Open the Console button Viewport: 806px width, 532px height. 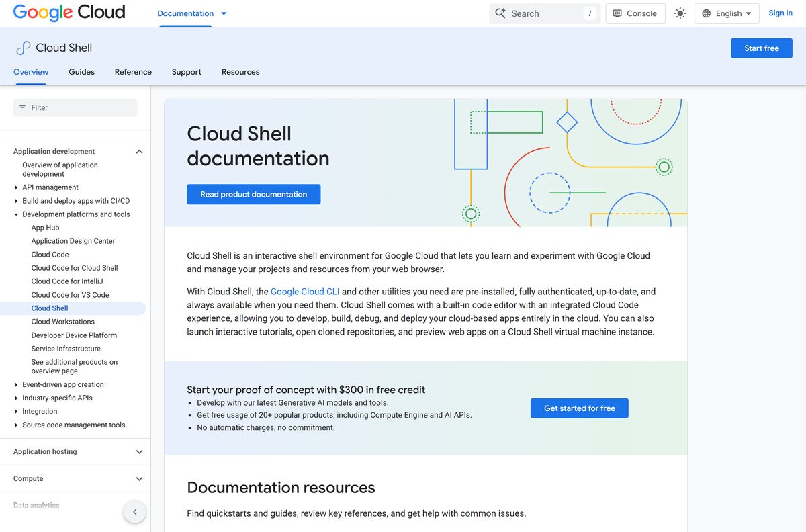[635, 13]
